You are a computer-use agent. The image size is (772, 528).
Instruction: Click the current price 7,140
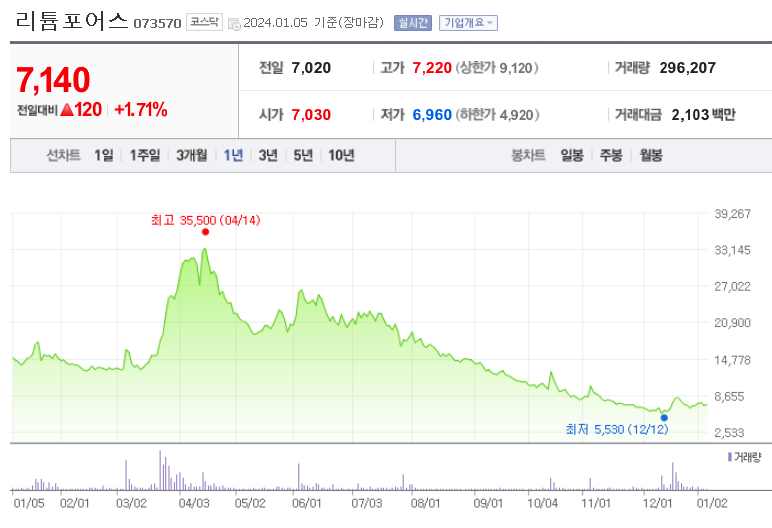[53, 80]
